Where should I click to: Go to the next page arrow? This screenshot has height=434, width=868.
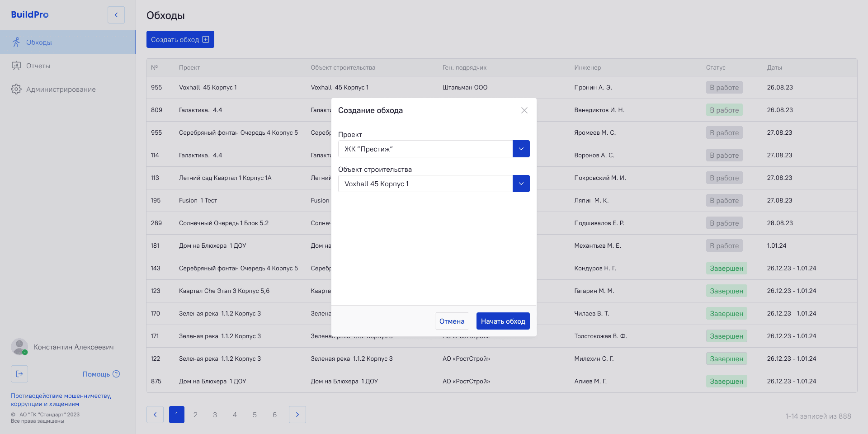(x=297, y=415)
